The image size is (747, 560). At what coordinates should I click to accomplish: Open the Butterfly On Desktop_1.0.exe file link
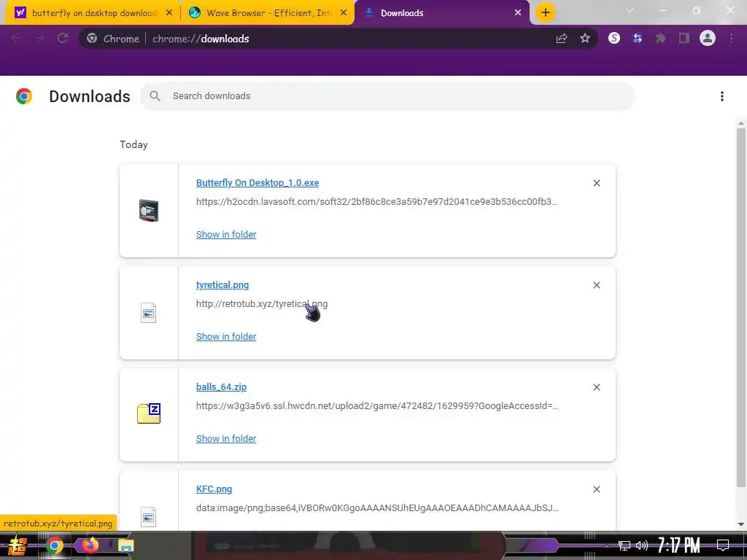click(x=258, y=183)
